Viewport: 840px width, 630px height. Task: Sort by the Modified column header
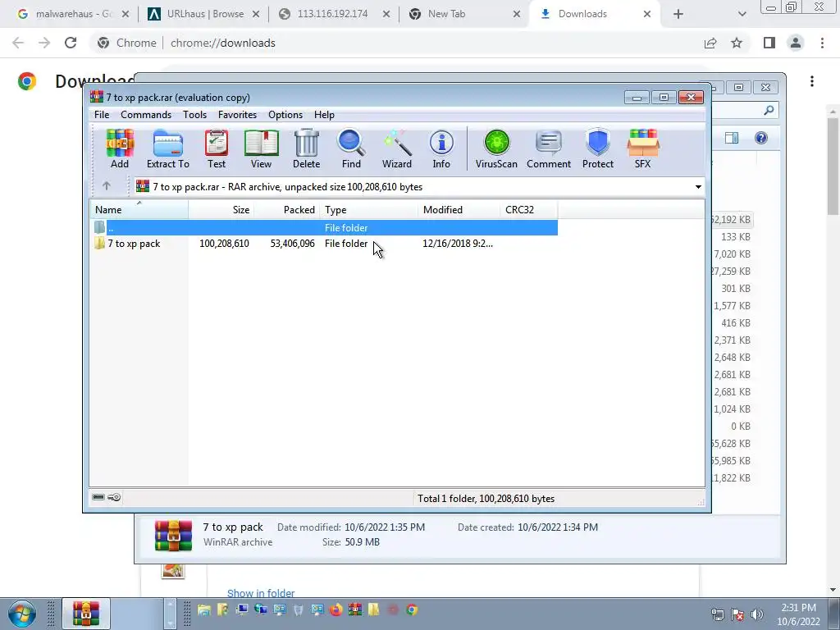[459, 209]
